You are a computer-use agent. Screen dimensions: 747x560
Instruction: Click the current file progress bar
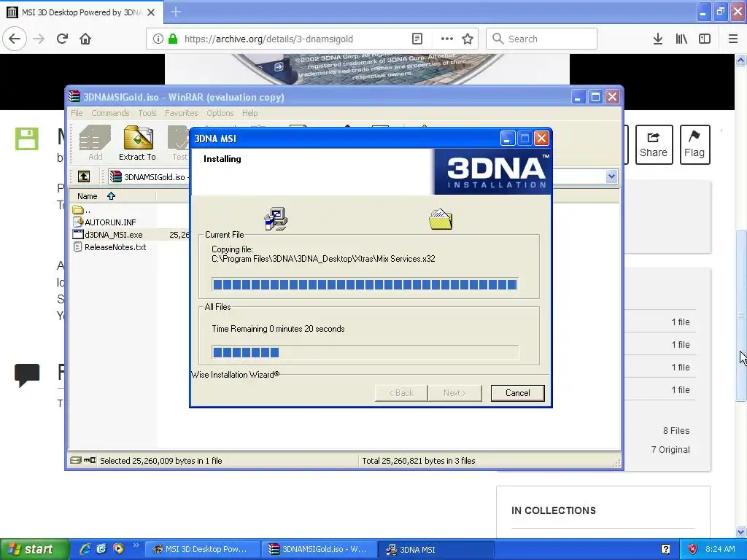[x=365, y=285]
